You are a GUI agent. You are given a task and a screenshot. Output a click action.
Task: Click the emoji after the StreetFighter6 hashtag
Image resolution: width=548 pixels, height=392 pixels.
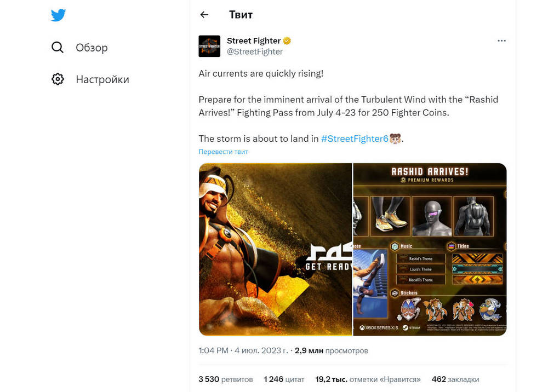[x=395, y=139]
